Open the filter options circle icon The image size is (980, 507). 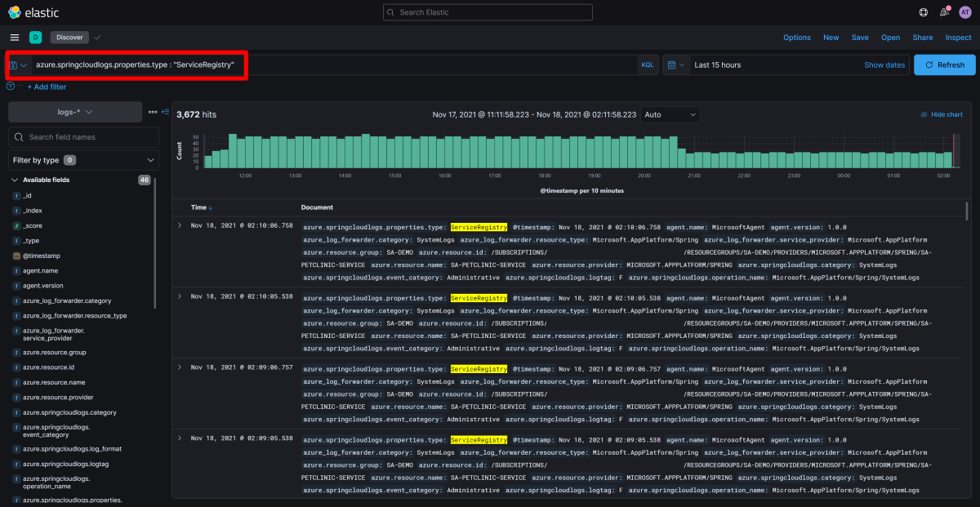pos(11,86)
